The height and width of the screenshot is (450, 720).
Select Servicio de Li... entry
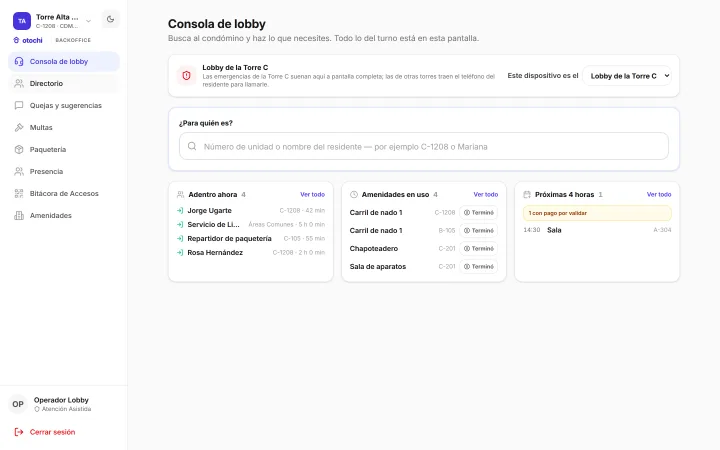[x=251, y=225]
